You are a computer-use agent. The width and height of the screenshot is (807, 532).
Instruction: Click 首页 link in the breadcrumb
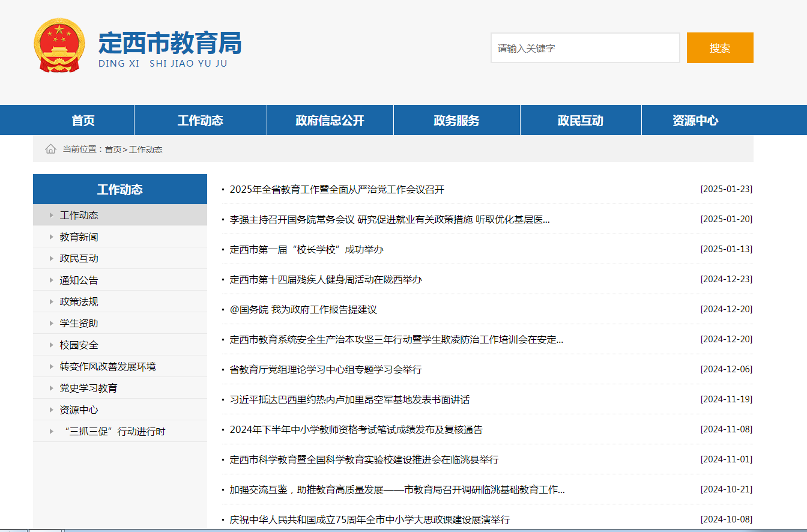[113, 150]
